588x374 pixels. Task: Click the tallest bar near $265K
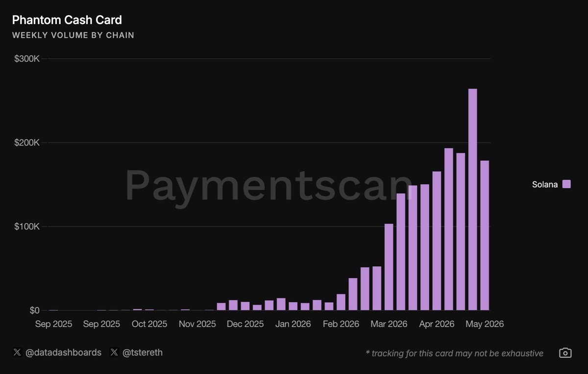472,199
